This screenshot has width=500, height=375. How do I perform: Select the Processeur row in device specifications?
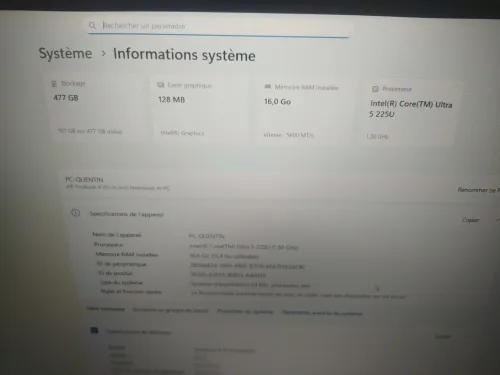[197, 246]
